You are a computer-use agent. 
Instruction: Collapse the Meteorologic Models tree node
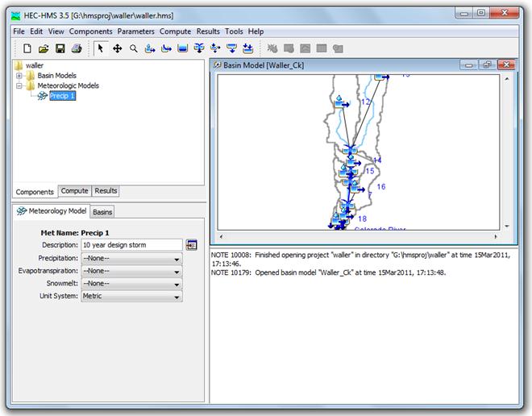coord(19,85)
